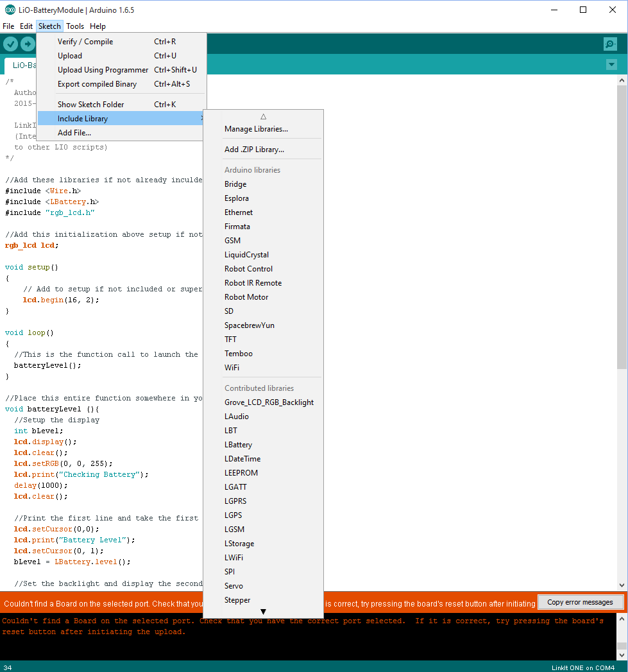Click editor scrollbar down arrow
Image resolution: width=628 pixels, height=672 pixels.
(x=622, y=585)
